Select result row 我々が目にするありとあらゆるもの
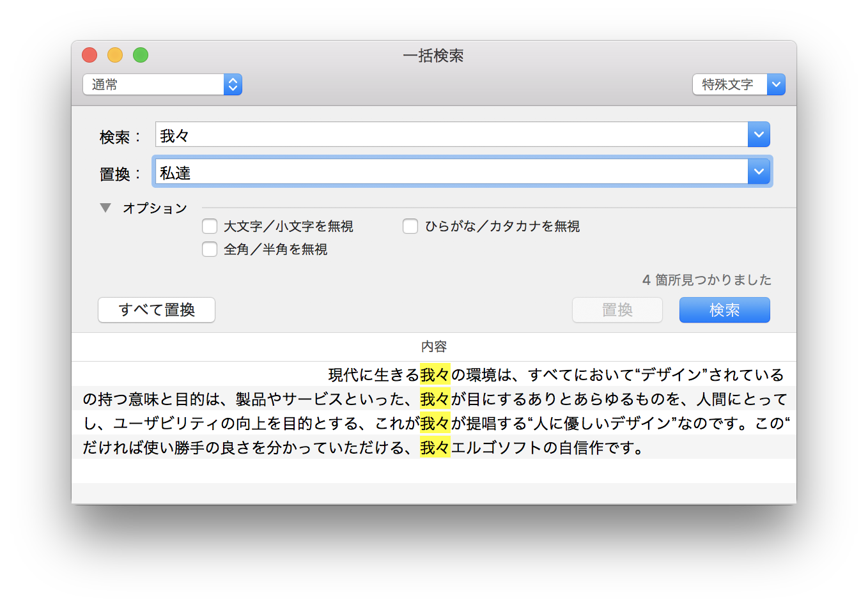This screenshot has height=607, width=868. (434, 399)
